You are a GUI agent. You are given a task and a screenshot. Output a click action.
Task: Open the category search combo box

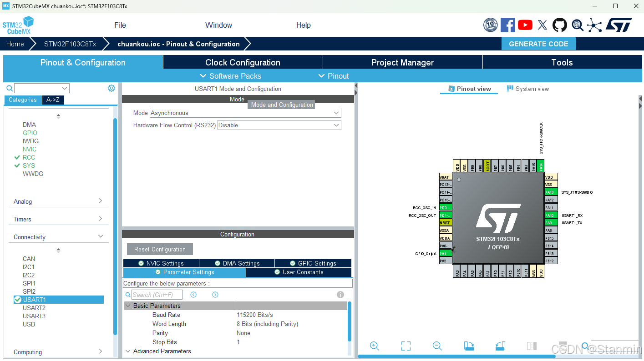coord(41,88)
